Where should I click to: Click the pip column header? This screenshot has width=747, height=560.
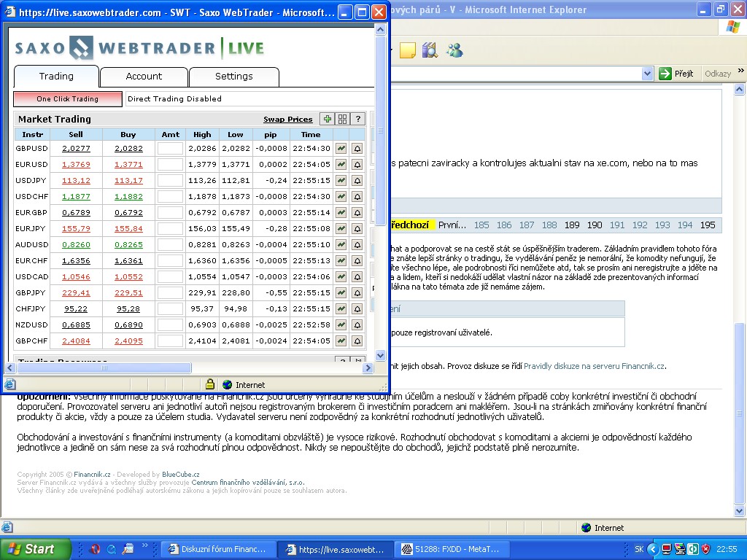(x=271, y=134)
